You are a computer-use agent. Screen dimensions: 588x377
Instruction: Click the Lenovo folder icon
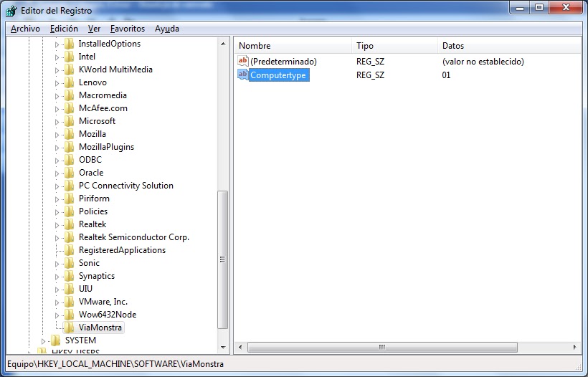(69, 82)
